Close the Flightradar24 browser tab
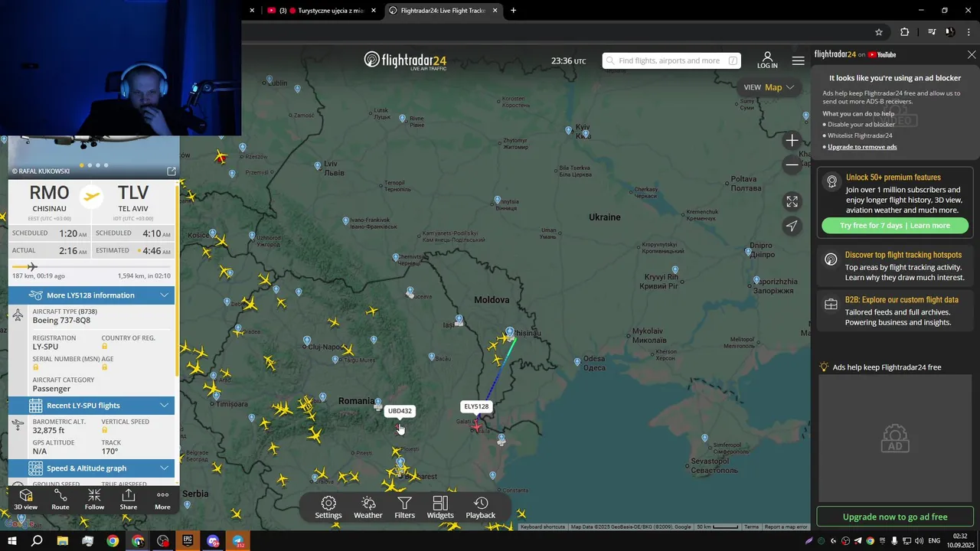Viewport: 980px width, 551px height. tap(495, 11)
